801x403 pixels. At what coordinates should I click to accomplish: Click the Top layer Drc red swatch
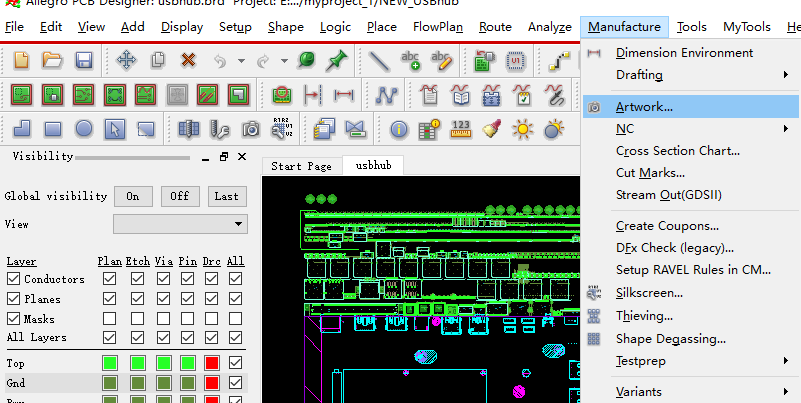pos(211,363)
